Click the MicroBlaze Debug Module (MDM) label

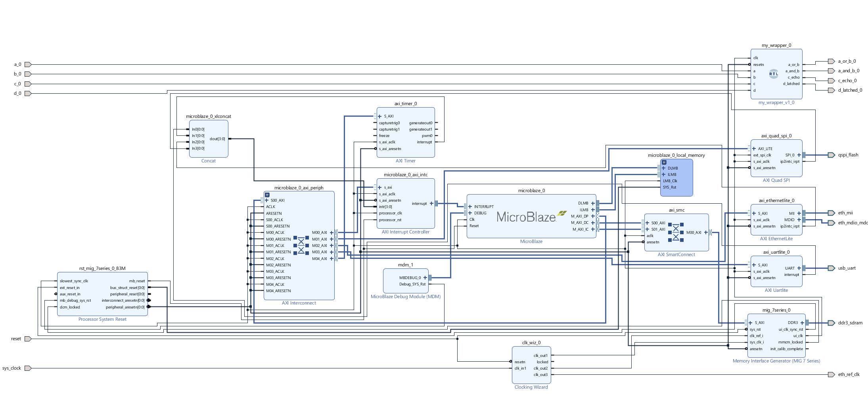[406, 297]
